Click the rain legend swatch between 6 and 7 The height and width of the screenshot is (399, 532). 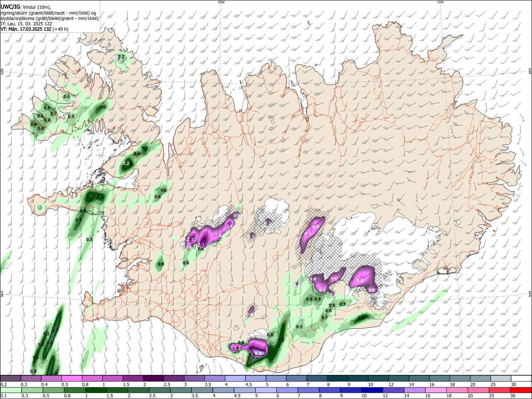tap(287, 390)
